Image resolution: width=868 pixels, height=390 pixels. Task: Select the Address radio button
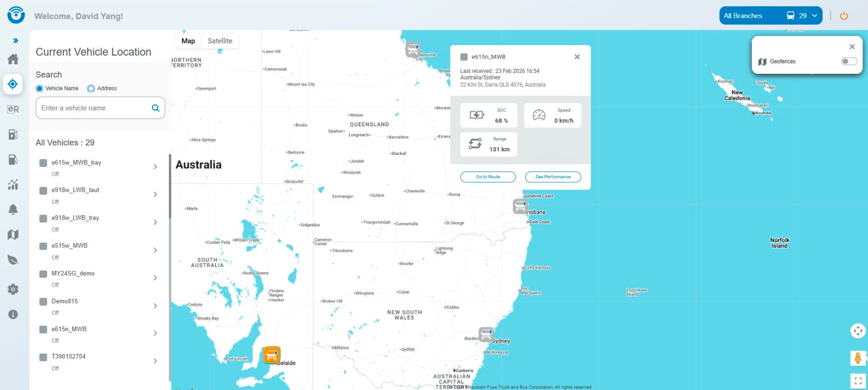(91, 88)
